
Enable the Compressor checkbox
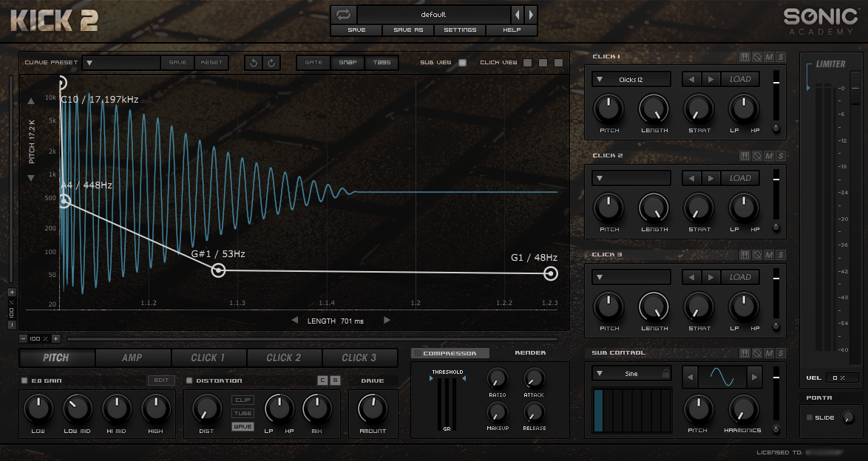coord(418,353)
